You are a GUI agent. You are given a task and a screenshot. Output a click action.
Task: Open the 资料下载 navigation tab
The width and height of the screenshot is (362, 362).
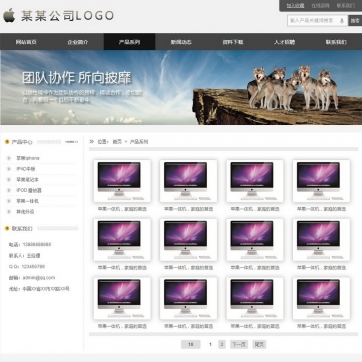(233, 42)
